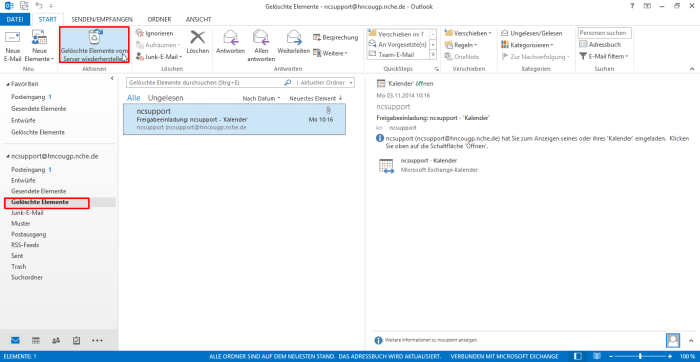Open the E-Mail filtern dropdown

[604, 56]
